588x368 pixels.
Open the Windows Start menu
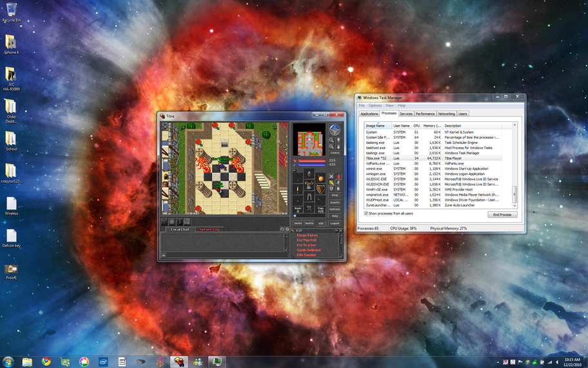(x=8, y=362)
